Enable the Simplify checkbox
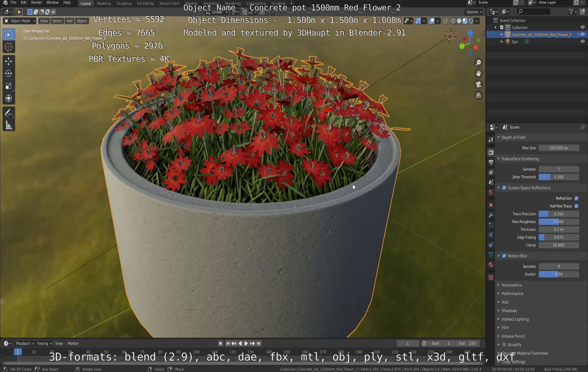The image size is (588, 372). point(504,344)
